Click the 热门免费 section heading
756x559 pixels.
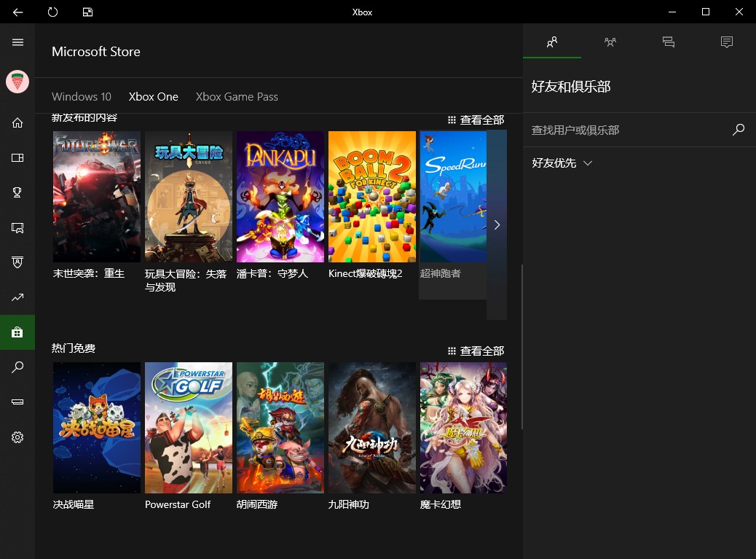tap(74, 348)
